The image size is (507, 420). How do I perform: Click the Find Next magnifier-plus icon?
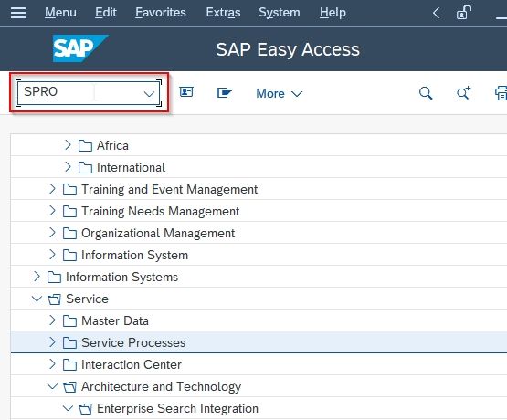click(x=463, y=93)
